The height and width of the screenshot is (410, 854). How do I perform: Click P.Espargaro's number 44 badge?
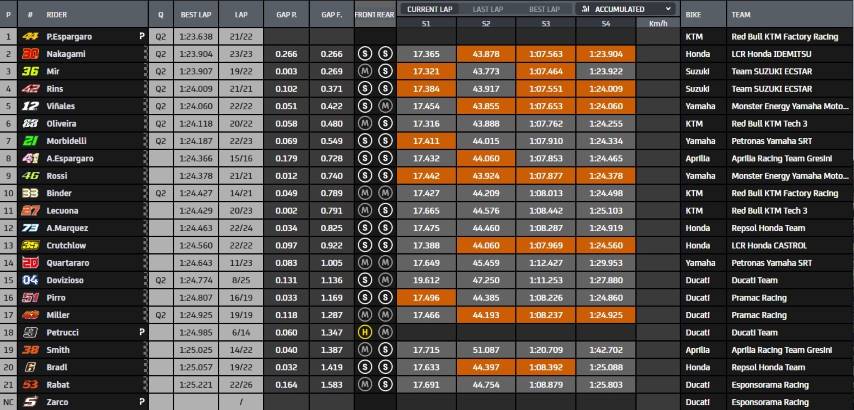tap(30, 36)
